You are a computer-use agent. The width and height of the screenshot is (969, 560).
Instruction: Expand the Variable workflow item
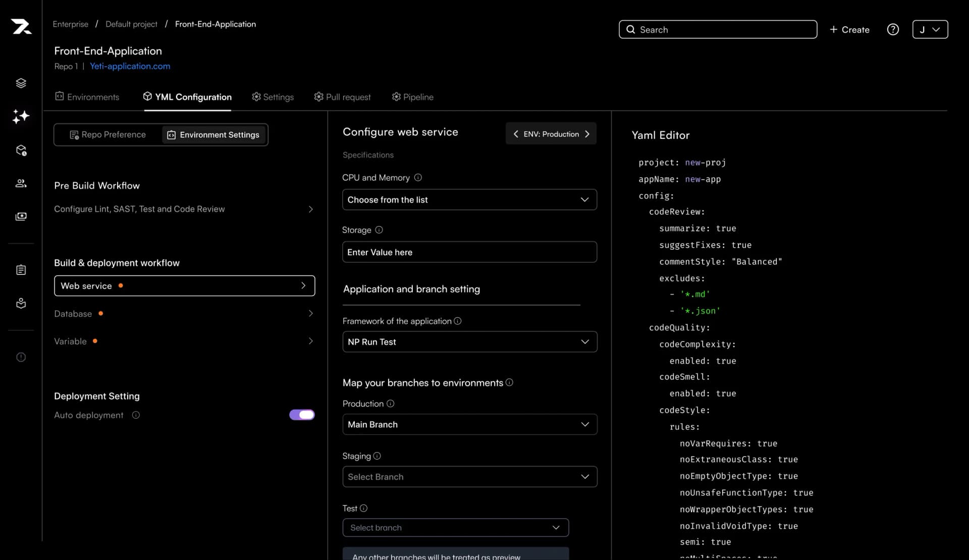pyautogui.click(x=184, y=341)
